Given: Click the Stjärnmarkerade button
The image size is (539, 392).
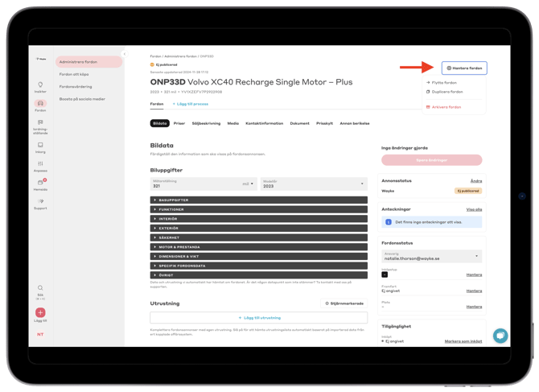Looking at the screenshot, I should (344, 303).
